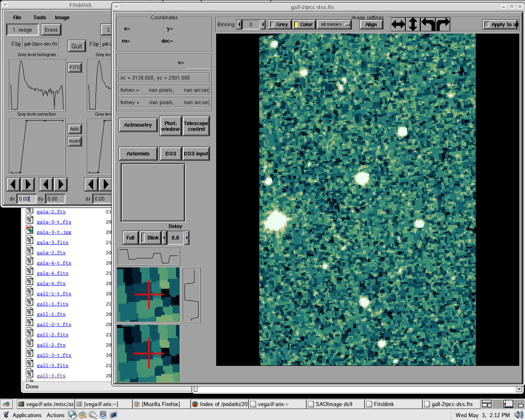Open the gall-1-t.fts link
Viewport: 525px width, 420px height.
pyautogui.click(x=54, y=294)
